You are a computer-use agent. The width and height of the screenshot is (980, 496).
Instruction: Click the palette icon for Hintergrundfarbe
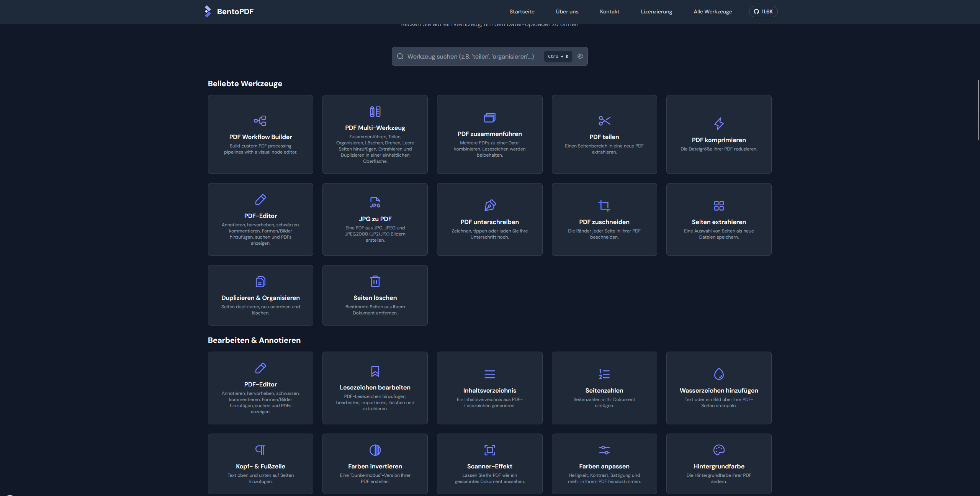point(718,450)
